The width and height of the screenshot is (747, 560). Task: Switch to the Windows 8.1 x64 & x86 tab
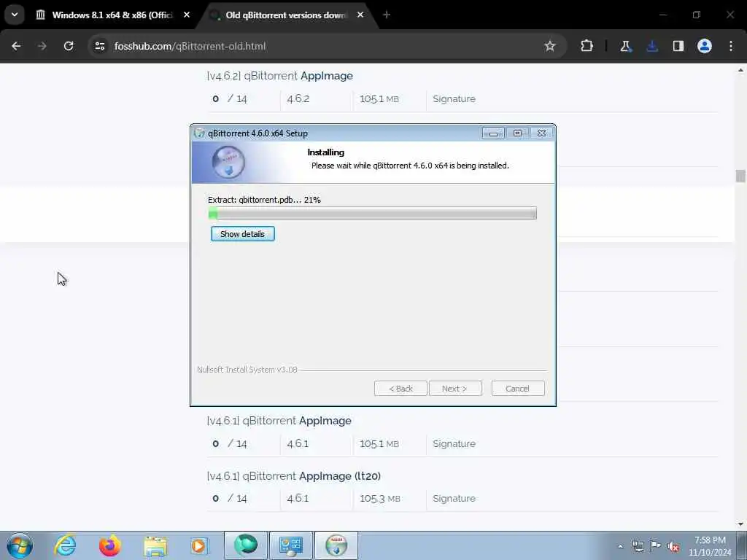pos(112,15)
